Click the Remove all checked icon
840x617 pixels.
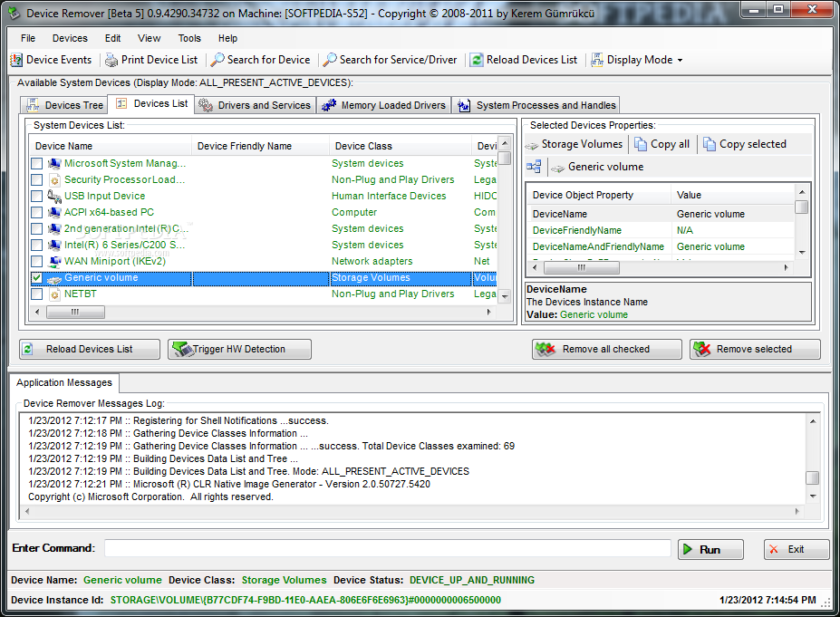pos(546,349)
